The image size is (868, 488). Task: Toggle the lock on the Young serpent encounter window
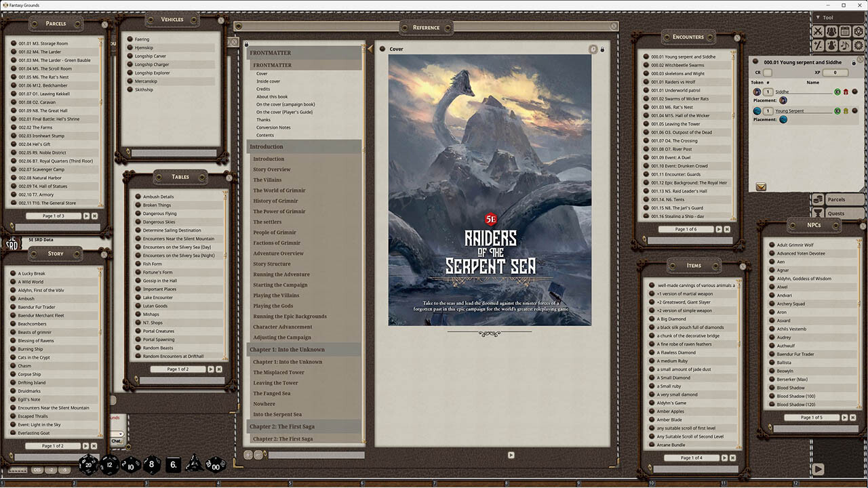coord(854,62)
